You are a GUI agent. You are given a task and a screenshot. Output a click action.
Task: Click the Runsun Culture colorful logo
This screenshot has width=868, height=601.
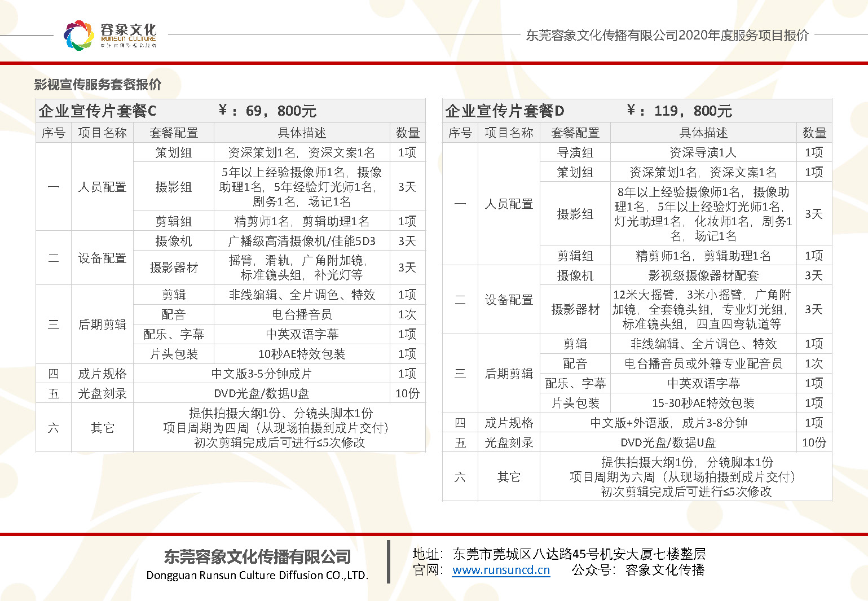[78, 35]
